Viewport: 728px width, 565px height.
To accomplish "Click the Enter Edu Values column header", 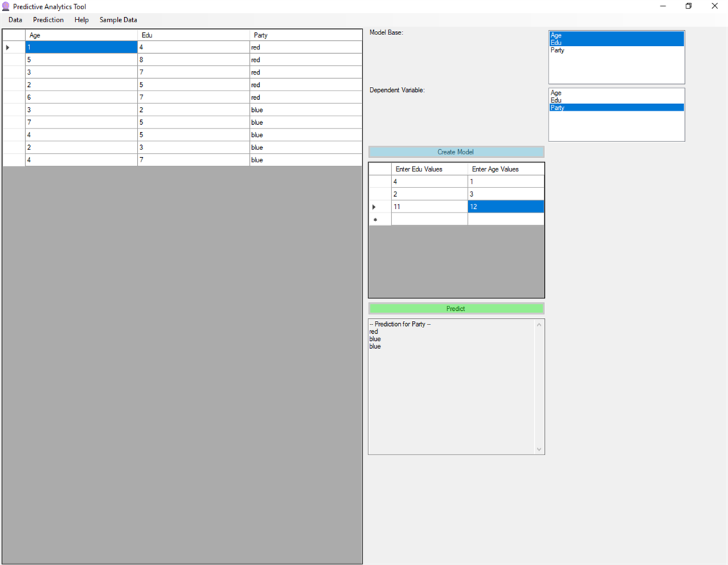I will (x=429, y=169).
